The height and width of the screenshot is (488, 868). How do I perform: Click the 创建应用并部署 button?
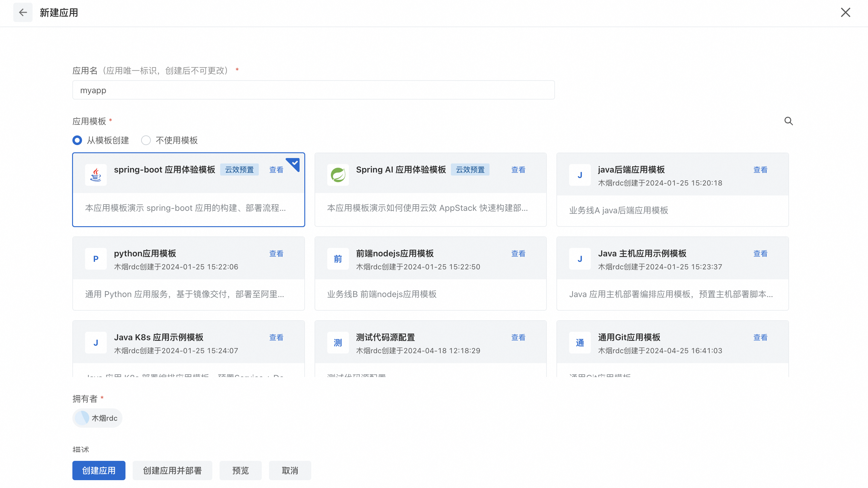point(172,470)
